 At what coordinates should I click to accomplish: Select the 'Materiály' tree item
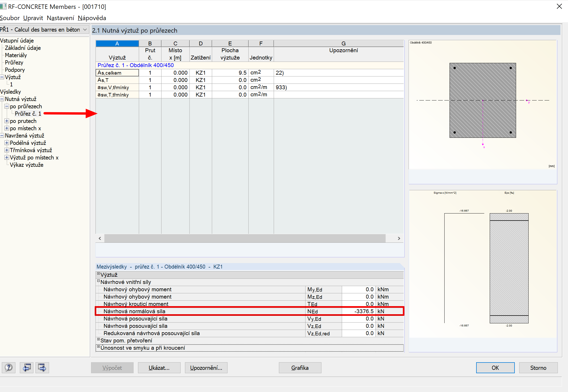(16, 55)
